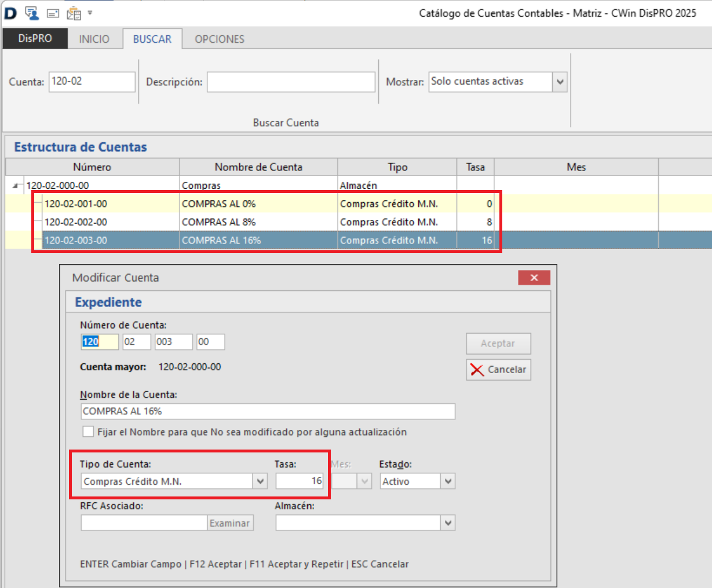Open the quick access toolbar customize arrow

pos(90,13)
